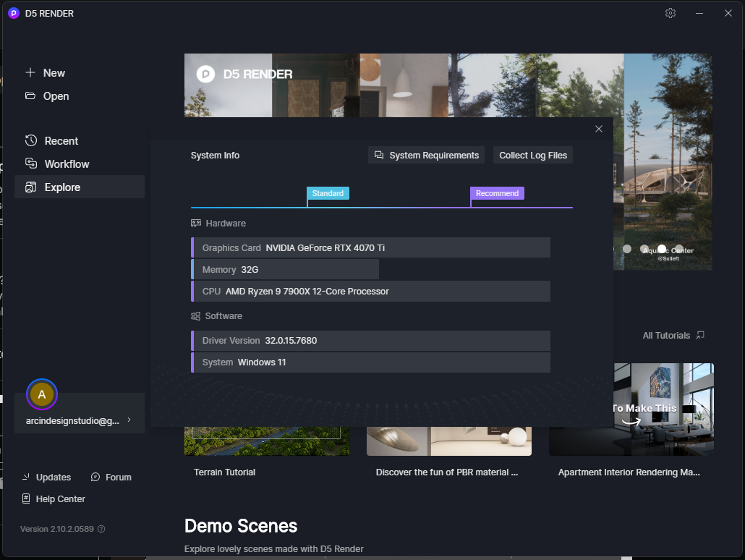Click the Demo Scenes heading
This screenshot has width=745, height=560.
point(241,526)
